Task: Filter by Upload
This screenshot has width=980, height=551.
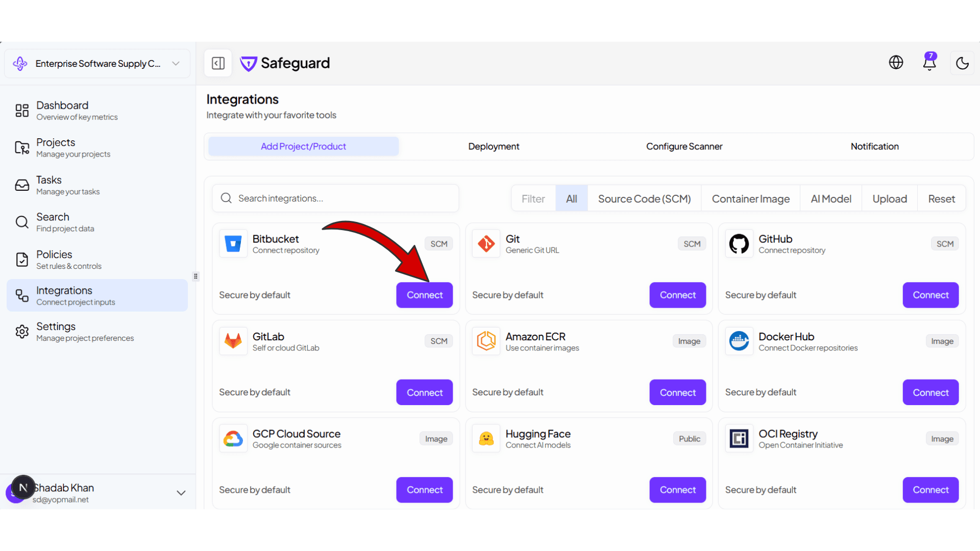Action: (889, 198)
